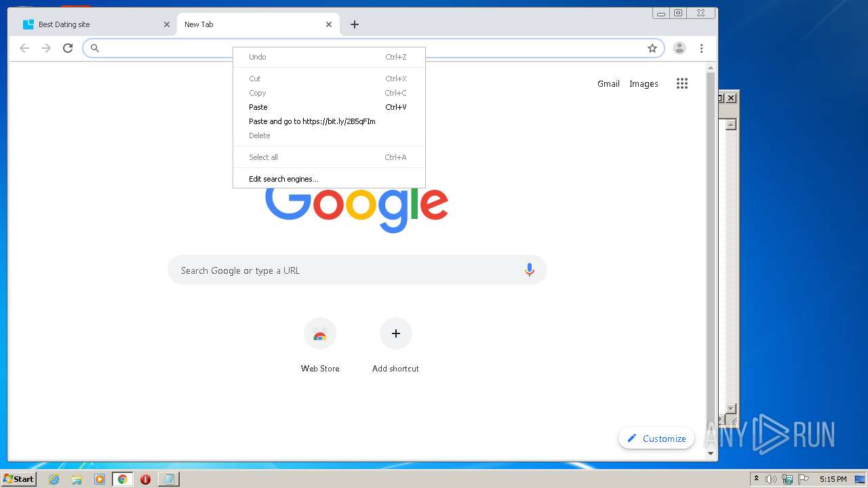
Task: Click the Chrome taskbar icon
Action: [x=122, y=479]
